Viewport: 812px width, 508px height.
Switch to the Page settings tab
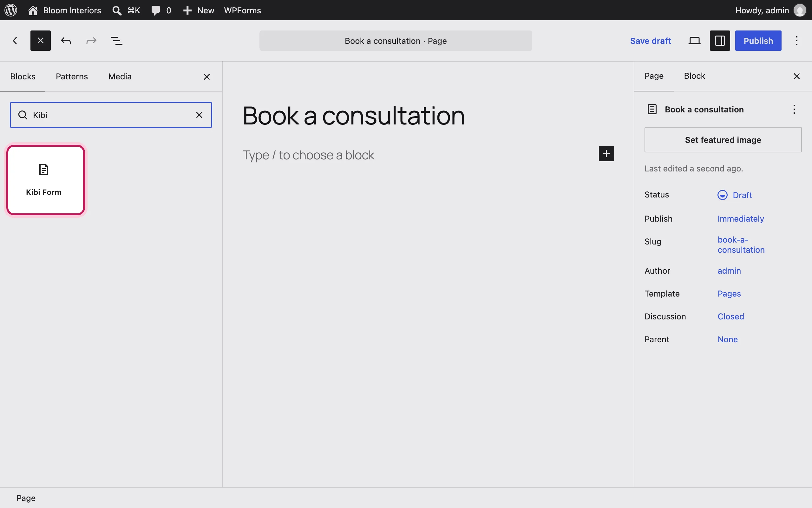tap(654, 76)
